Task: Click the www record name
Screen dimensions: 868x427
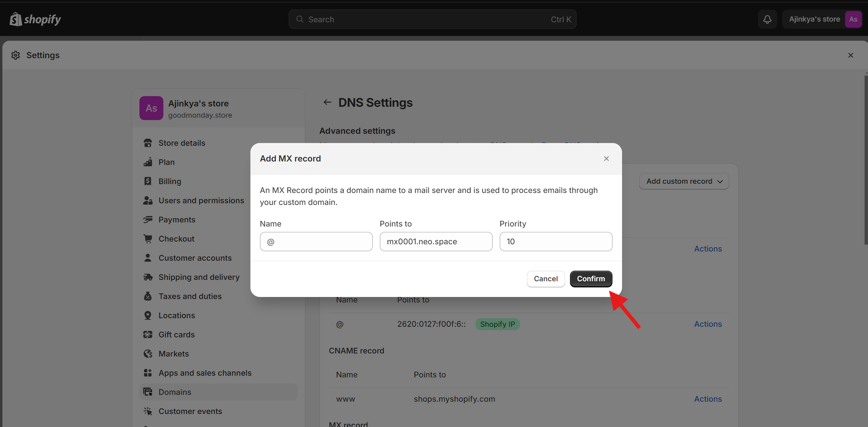Action: pos(346,399)
